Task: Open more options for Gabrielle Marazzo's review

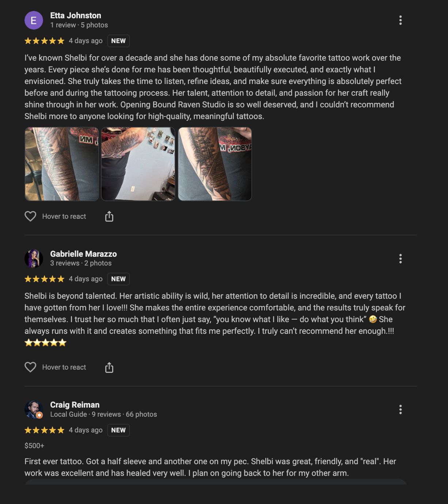Action: (x=400, y=259)
